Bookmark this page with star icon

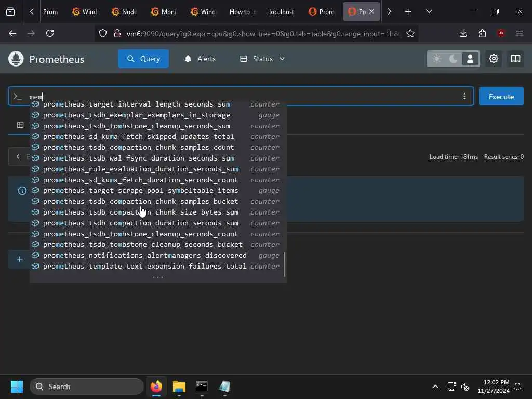click(x=410, y=33)
